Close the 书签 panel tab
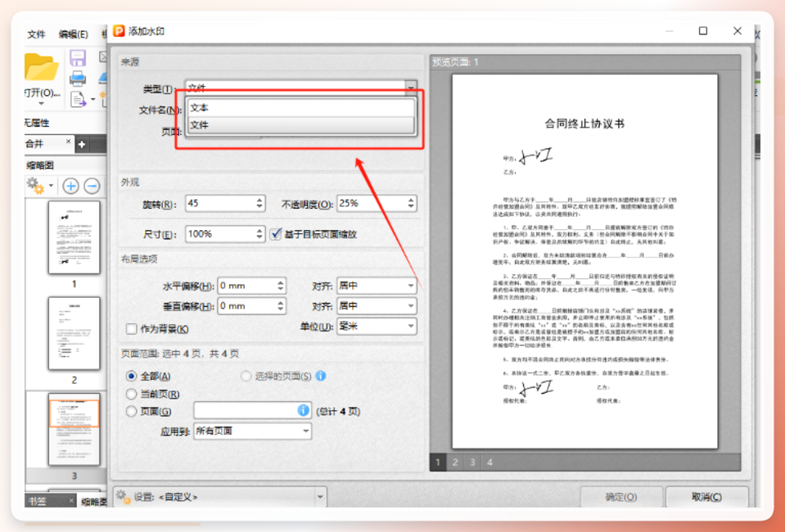The image size is (785, 532). 70,500
